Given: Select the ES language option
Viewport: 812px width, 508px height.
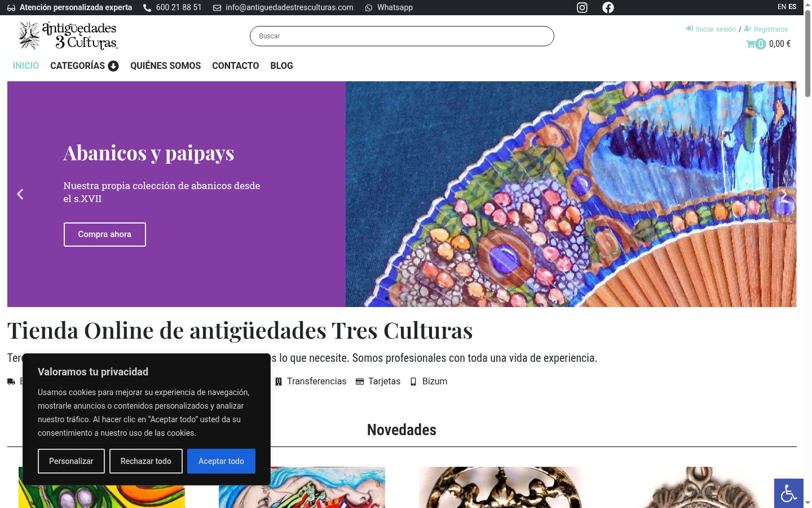Looking at the screenshot, I should coord(792,7).
